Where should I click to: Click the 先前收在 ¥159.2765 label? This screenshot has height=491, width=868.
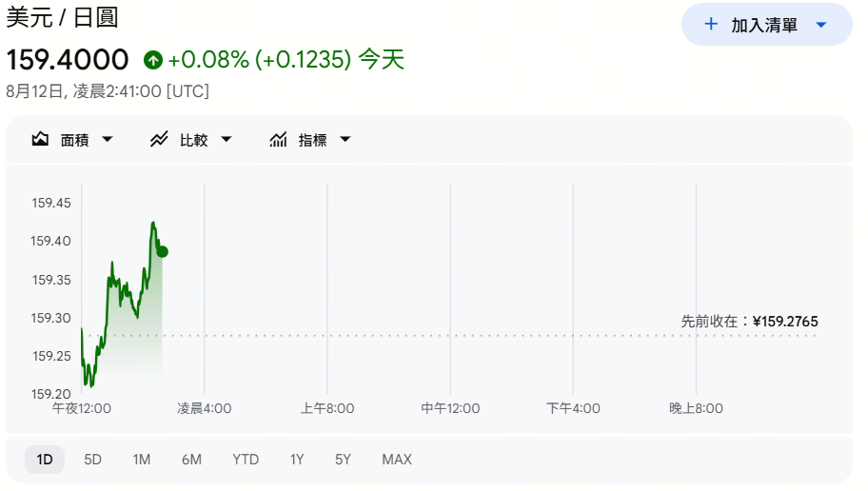[749, 322]
